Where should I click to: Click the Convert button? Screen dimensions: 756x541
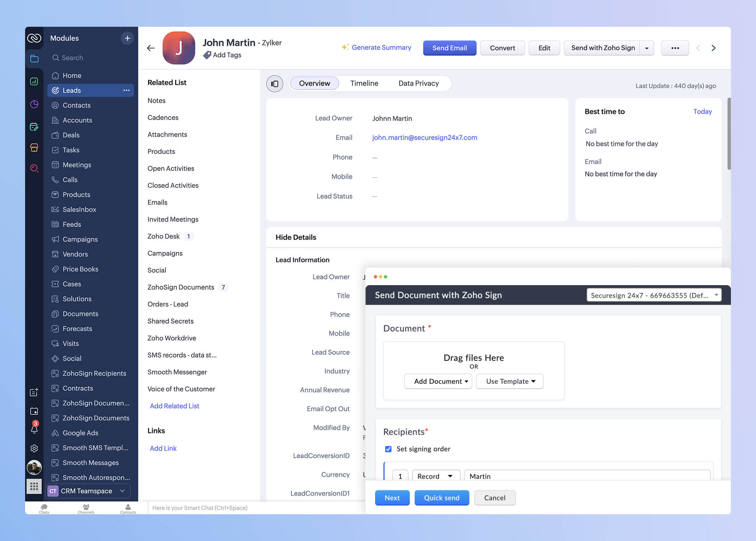(502, 48)
